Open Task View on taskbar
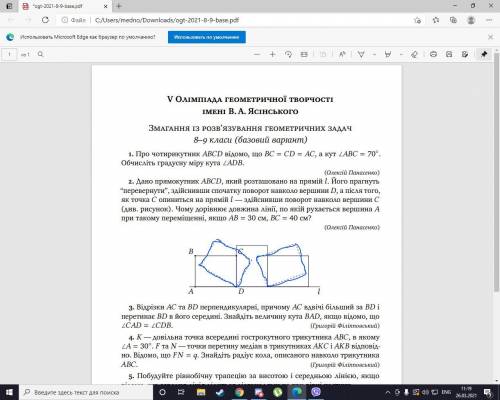500x400 pixels. point(181,392)
